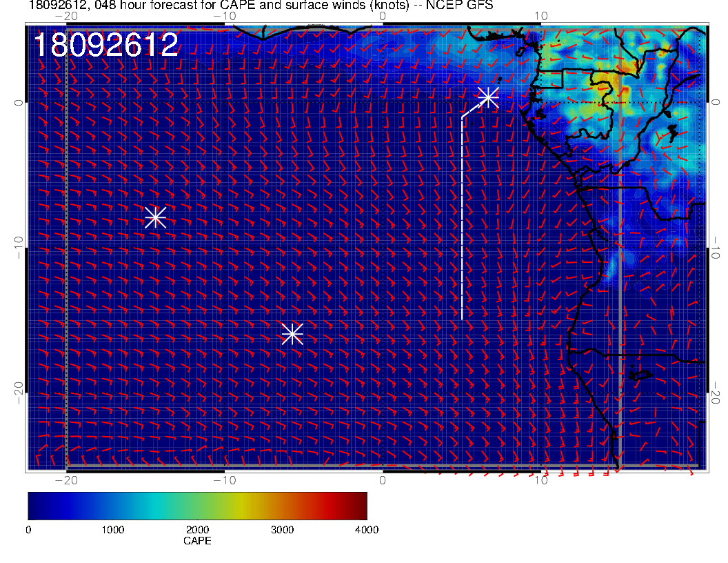Pick the yellow section of the CAPE colorbar

point(248,506)
